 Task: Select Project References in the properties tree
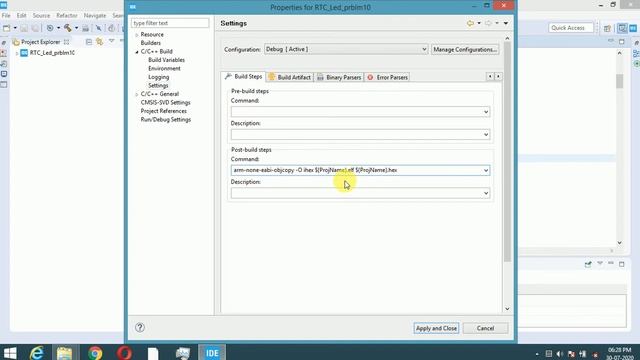click(164, 111)
